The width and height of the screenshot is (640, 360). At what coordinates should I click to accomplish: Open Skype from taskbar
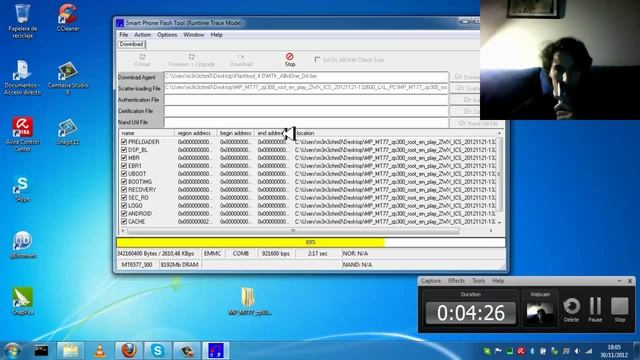158,351
